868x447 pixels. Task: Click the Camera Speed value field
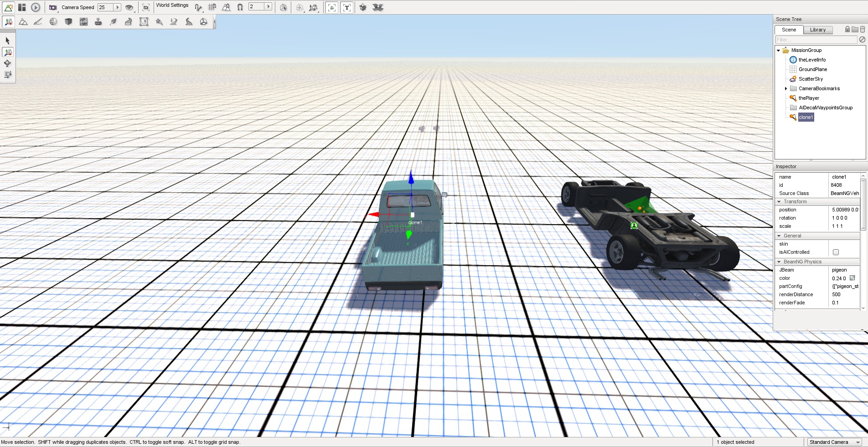(x=105, y=7)
